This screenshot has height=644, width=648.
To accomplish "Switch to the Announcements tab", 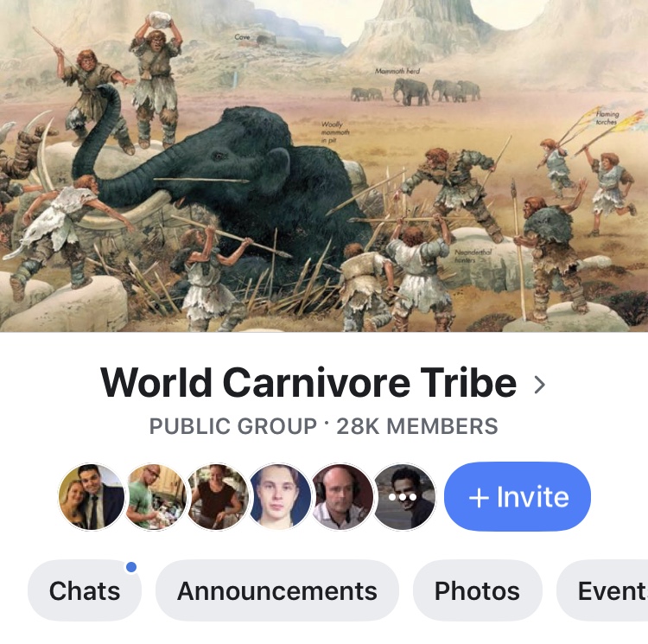I will click(277, 590).
